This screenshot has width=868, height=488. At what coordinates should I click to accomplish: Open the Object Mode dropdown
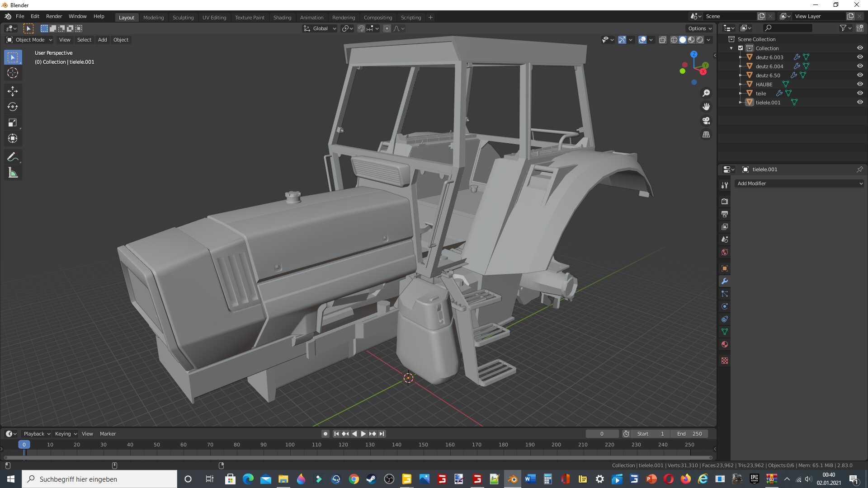(x=30, y=40)
